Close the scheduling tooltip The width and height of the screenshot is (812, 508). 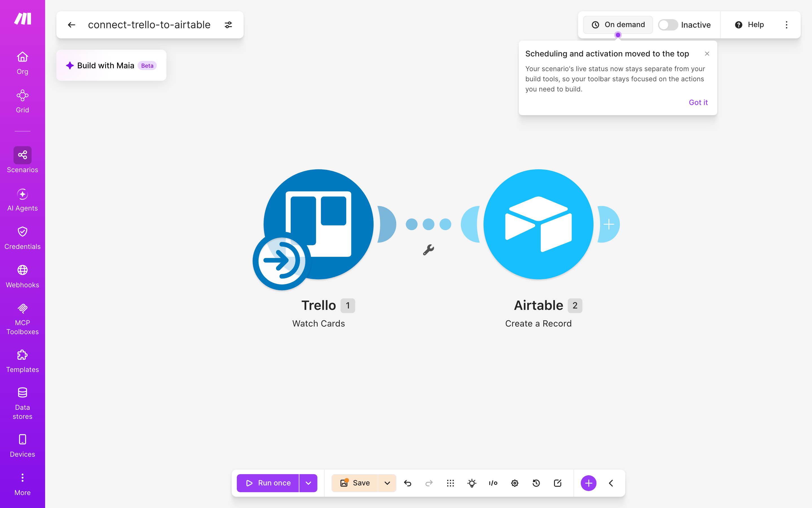click(x=707, y=54)
